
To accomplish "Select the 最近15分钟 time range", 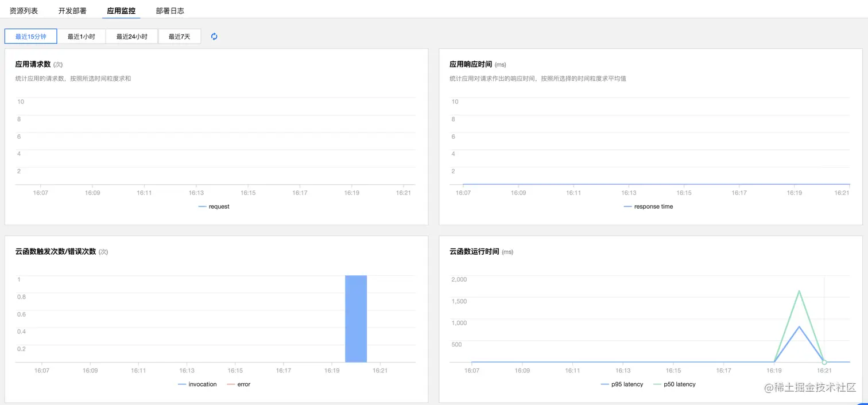I will coord(31,37).
